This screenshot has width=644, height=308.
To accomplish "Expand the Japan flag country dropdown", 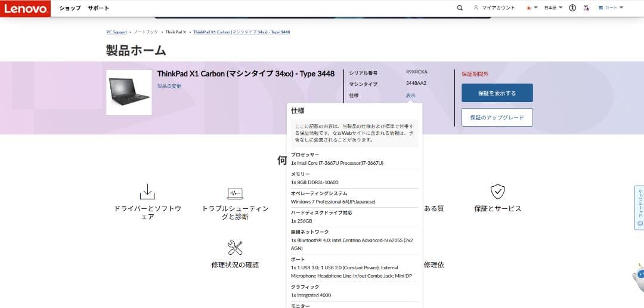I will [x=532, y=8].
